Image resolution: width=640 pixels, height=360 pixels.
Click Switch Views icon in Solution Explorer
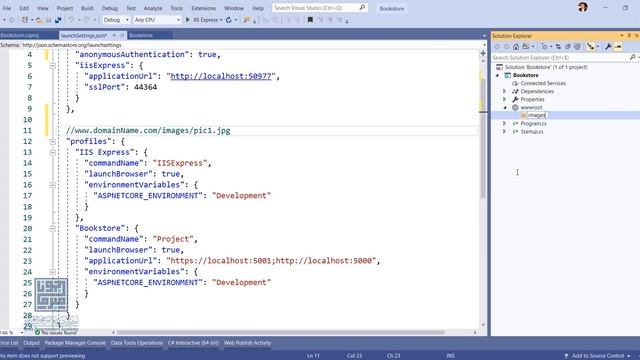click(526, 47)
